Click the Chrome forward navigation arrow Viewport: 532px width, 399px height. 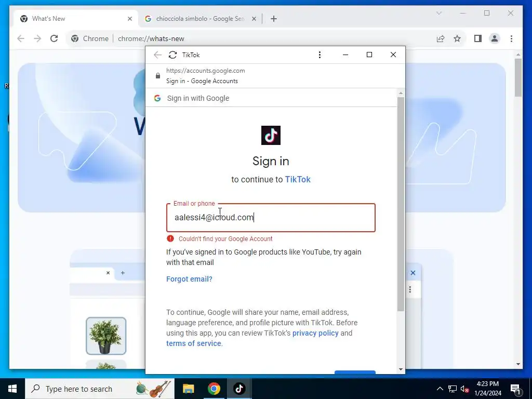(x=37, y=38)
